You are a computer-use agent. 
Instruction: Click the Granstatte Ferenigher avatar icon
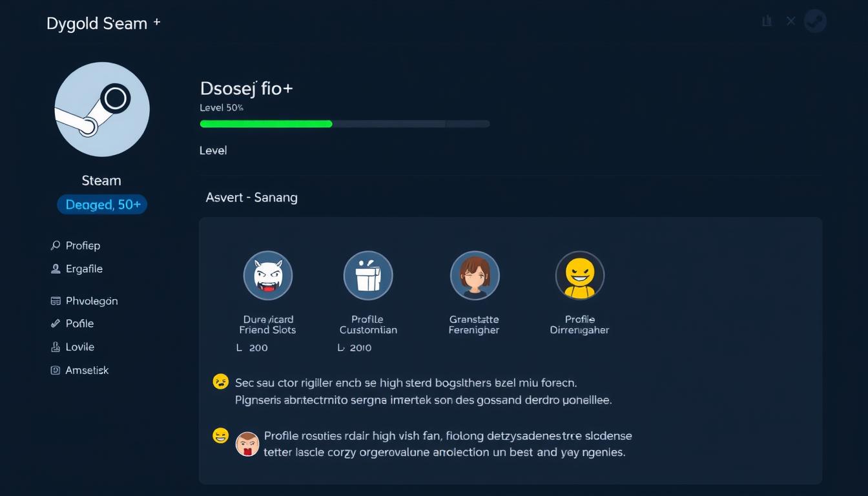coord(475,274)
